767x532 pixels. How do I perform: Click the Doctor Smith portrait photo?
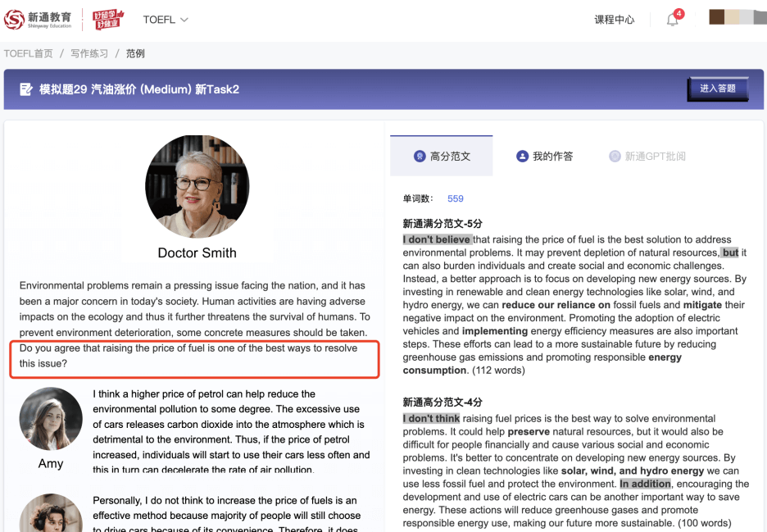tap(197, 186)
